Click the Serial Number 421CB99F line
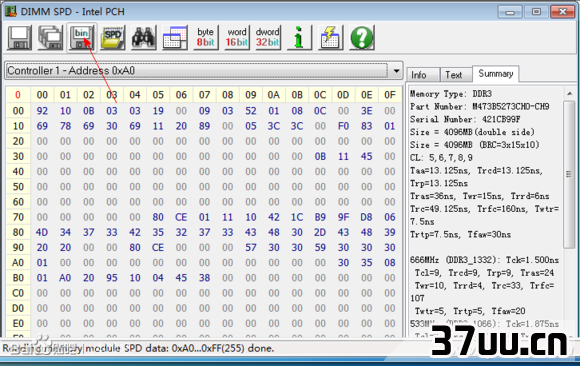This screenshot has height=366, width=580. (x=465, y=120)
